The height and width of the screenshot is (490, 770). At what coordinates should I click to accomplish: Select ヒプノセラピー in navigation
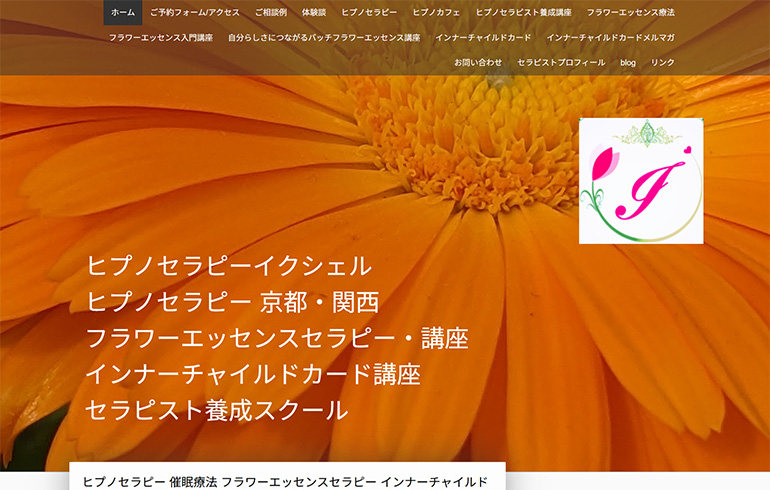[369, 12]
